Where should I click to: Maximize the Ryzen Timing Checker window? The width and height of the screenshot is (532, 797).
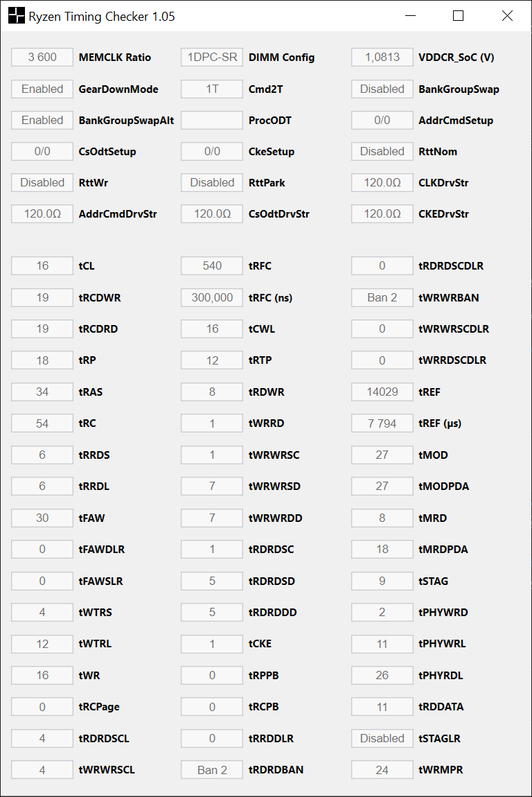click(x=458, y=16)
